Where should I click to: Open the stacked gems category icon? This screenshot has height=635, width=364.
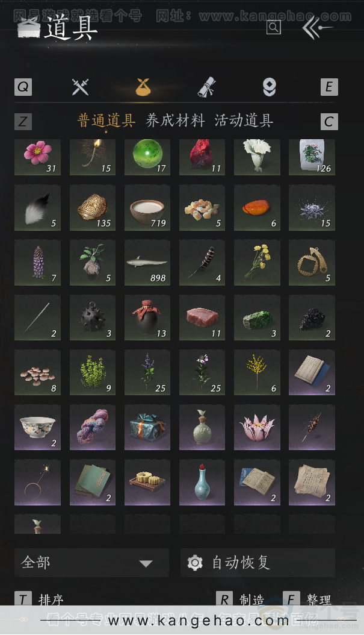click(x=270, y=87)
